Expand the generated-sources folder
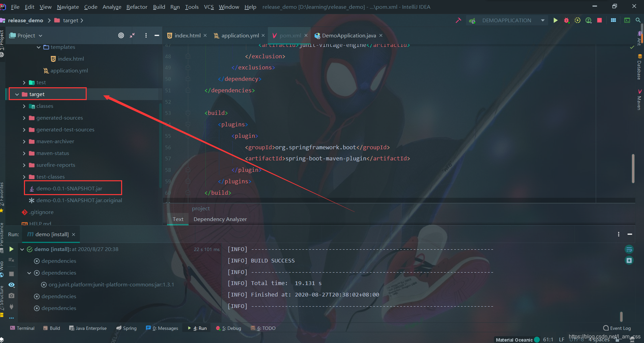The image size is (644, 343). coord(24,118)
